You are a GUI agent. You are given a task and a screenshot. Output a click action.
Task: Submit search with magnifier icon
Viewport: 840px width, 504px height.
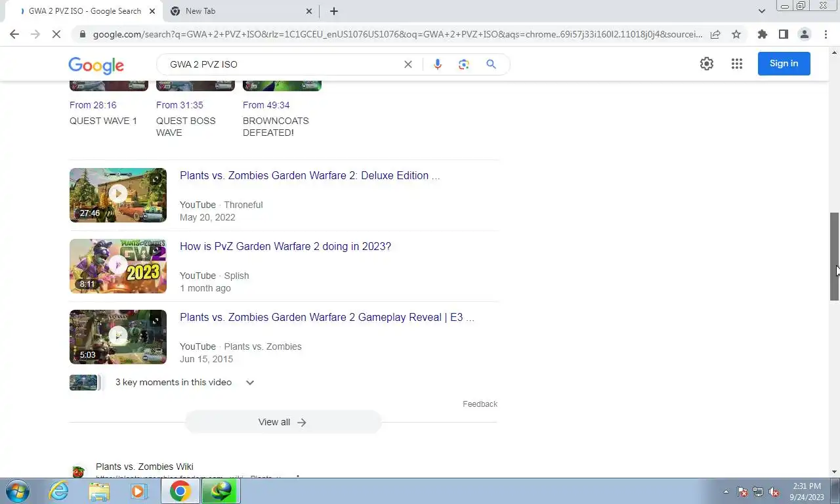[491, 64]
